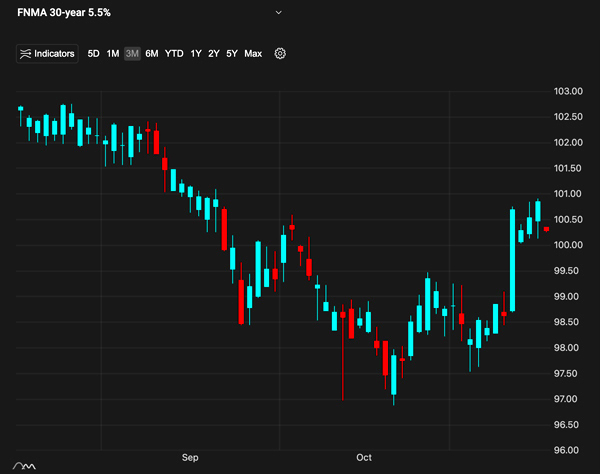The height and width of the screenshot is (474, 600).
Task: Click the Indicators wave icon
Action: 26,54
